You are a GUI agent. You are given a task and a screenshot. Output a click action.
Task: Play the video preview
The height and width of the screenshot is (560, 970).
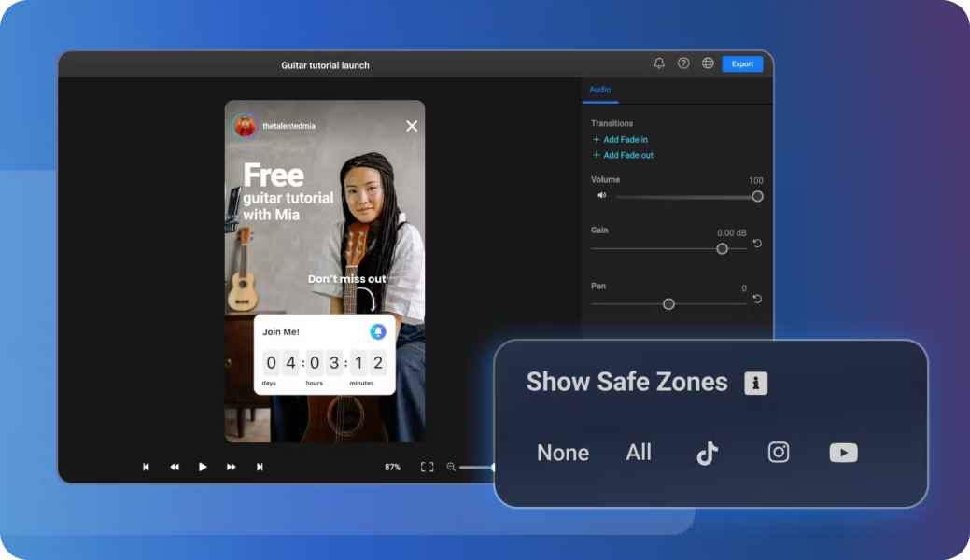pos(203,467)
